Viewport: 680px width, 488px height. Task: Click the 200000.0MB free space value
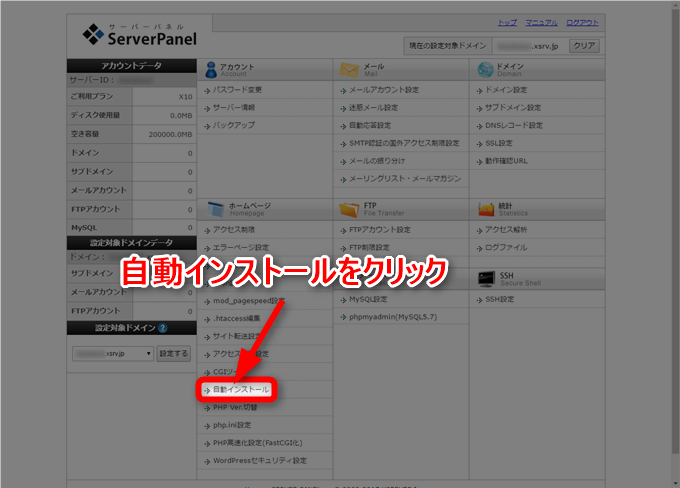coord(170,134)
